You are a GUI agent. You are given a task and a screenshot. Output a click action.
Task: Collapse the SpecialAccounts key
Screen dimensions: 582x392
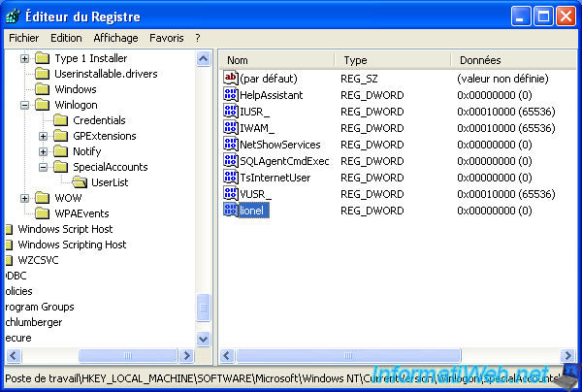(x=43, y=168)
